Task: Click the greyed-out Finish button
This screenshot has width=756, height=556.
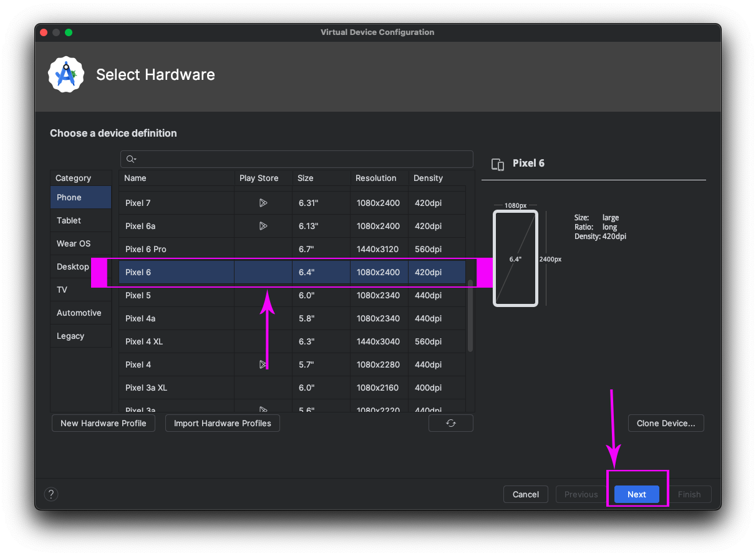Action: 689,494
